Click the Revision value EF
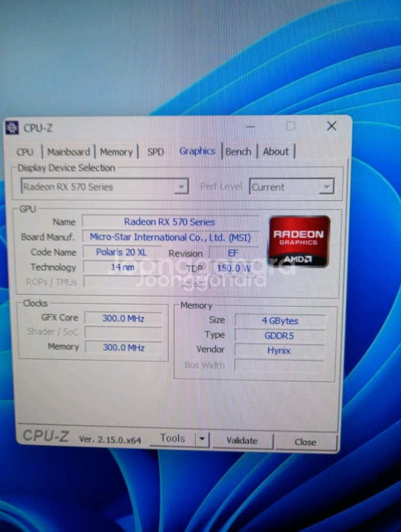 coord(233,253)
